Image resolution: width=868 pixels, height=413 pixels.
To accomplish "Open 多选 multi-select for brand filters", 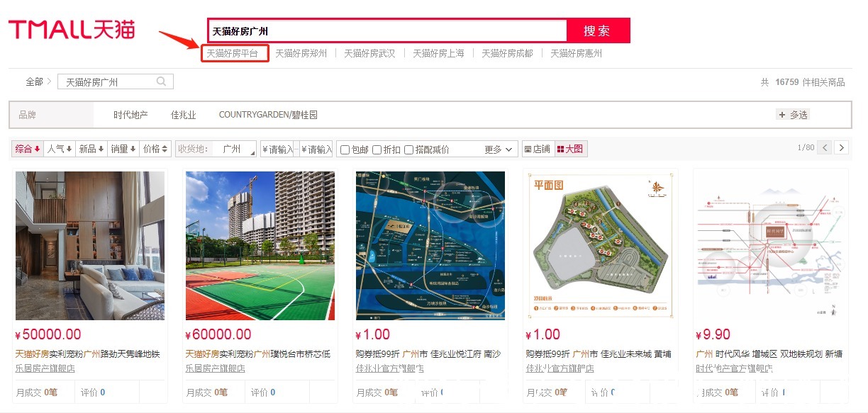I will pyautogui.click(x=794, y=114).
